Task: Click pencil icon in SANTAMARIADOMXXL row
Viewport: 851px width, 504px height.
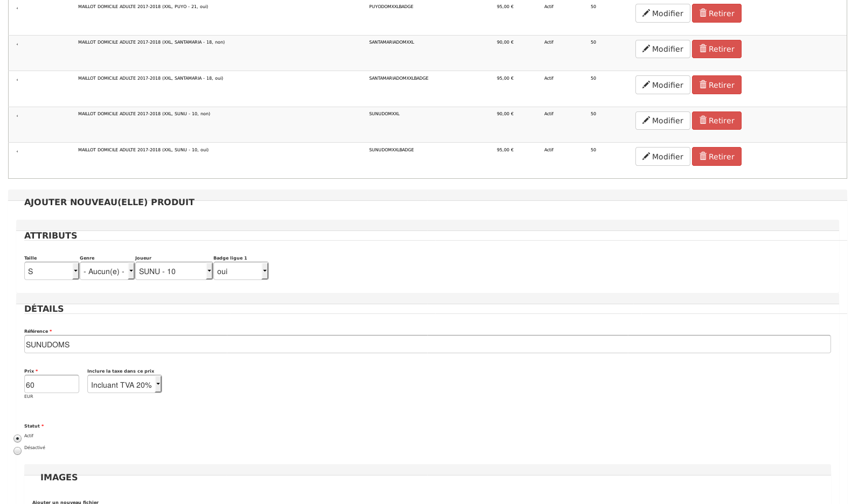Action: point(646,49)
